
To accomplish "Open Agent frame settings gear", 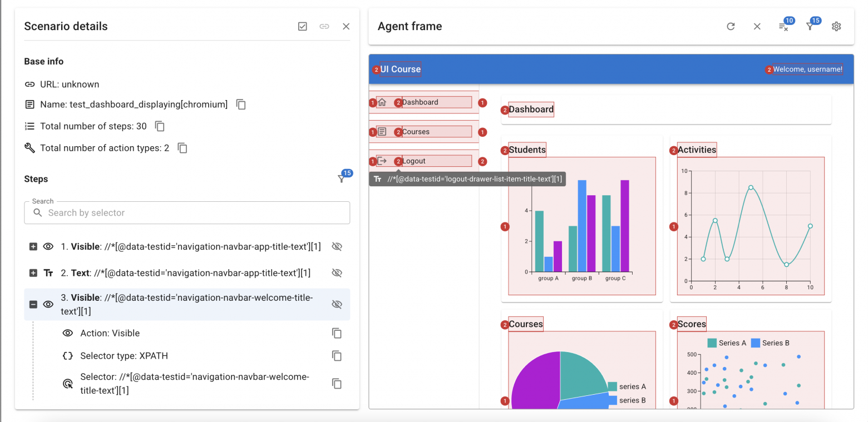I will [x=836, y=26].
